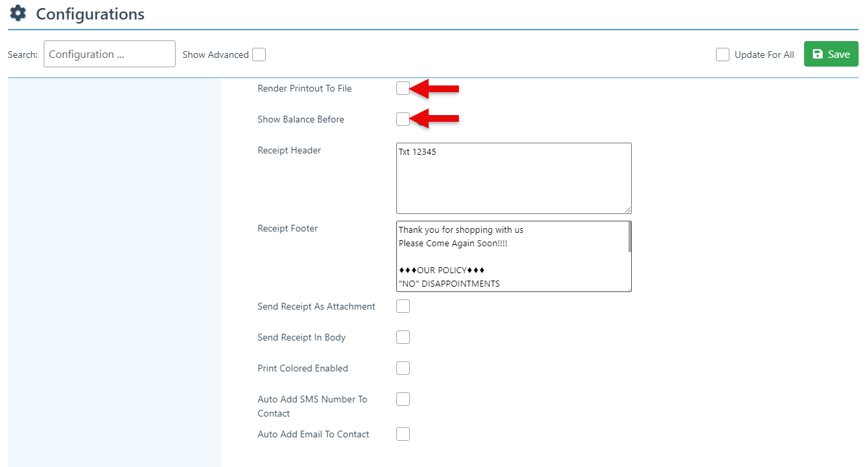This screenshot has height=467, width=868.
Task: Check Auto Add SMS Number To Contact
Action: [x=402, y=399]
